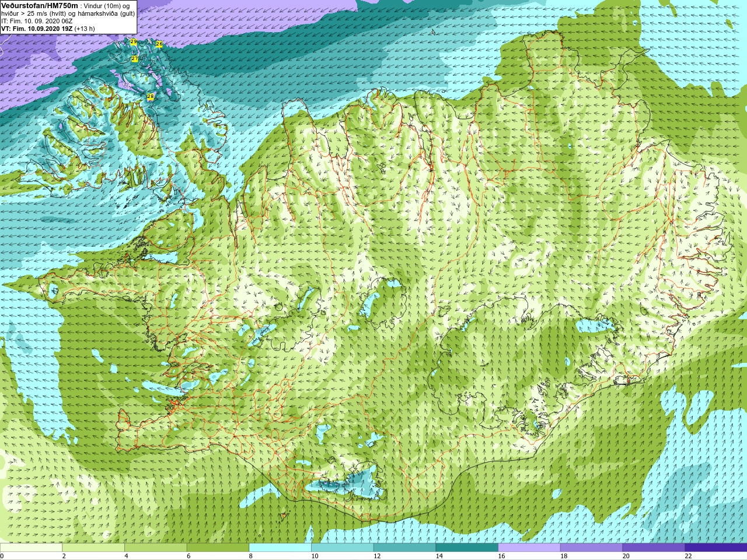Click the yellow gust marker labeled 29
This screenshot has height=560, width=747.
(134, 42)
